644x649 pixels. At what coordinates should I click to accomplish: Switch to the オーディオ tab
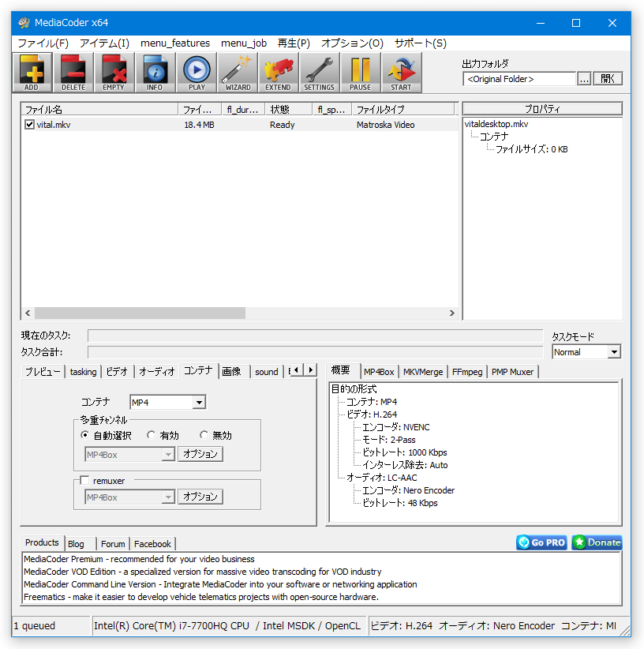coord(157,372)
